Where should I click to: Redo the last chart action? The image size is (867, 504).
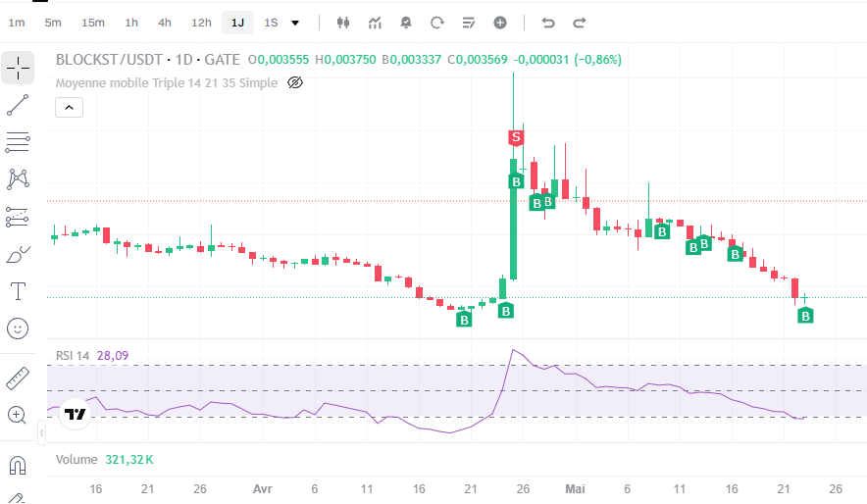[579, 23]
